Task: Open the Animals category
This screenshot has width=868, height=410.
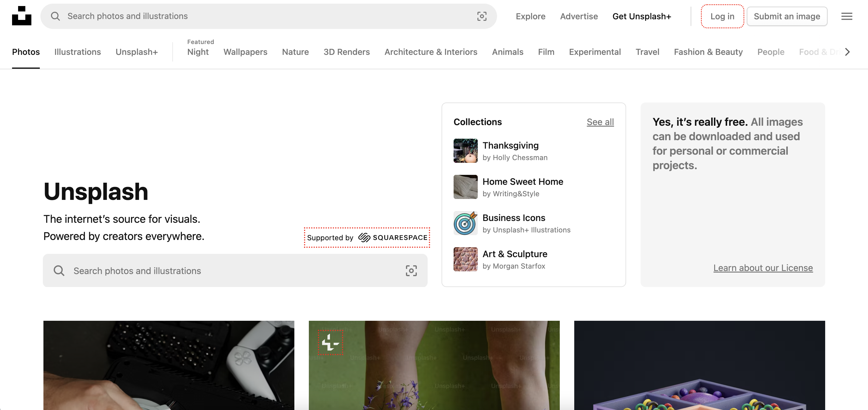Action: click(x=508, y=52)
